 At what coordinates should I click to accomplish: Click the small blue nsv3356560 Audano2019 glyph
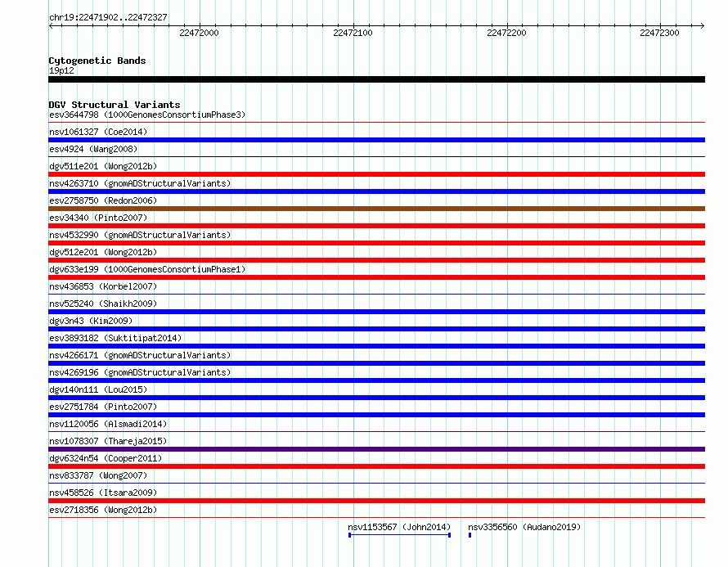[x=470, y=535]
